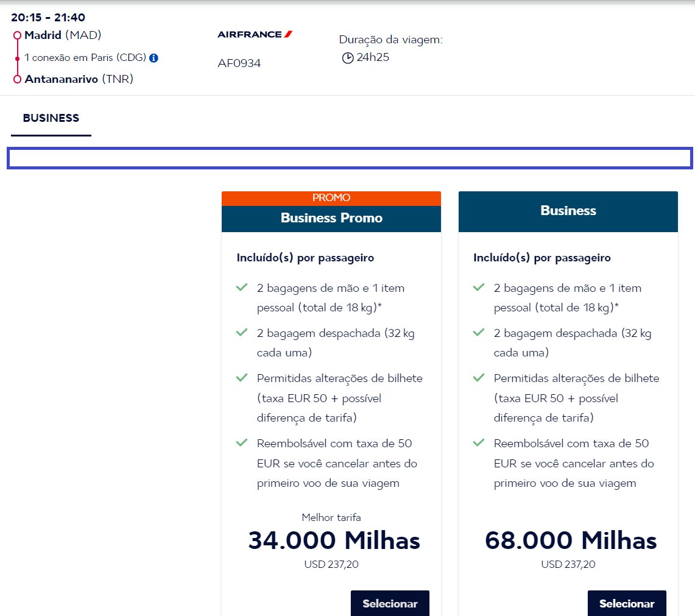Click the Duração da viagem label

pyautogui.click(x=390, y=40)
